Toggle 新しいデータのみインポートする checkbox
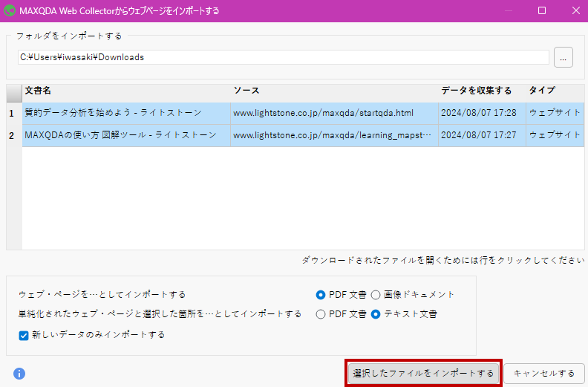 [24, 335]
